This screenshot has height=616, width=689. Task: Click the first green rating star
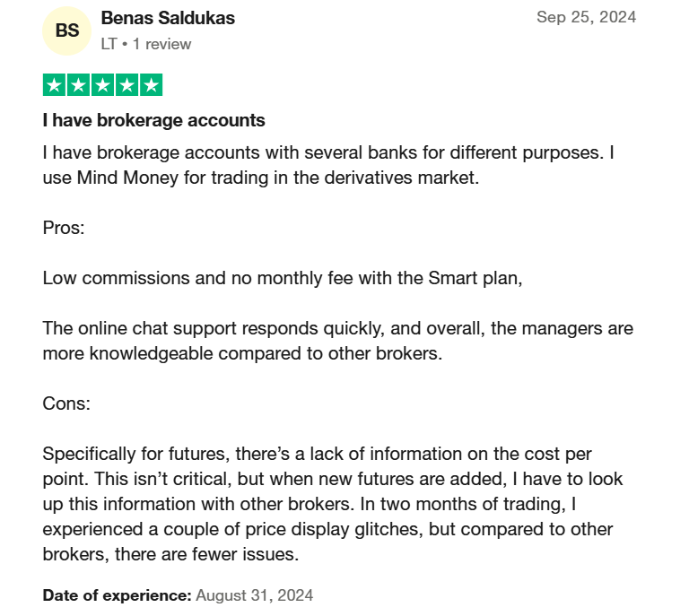point(54,85)
